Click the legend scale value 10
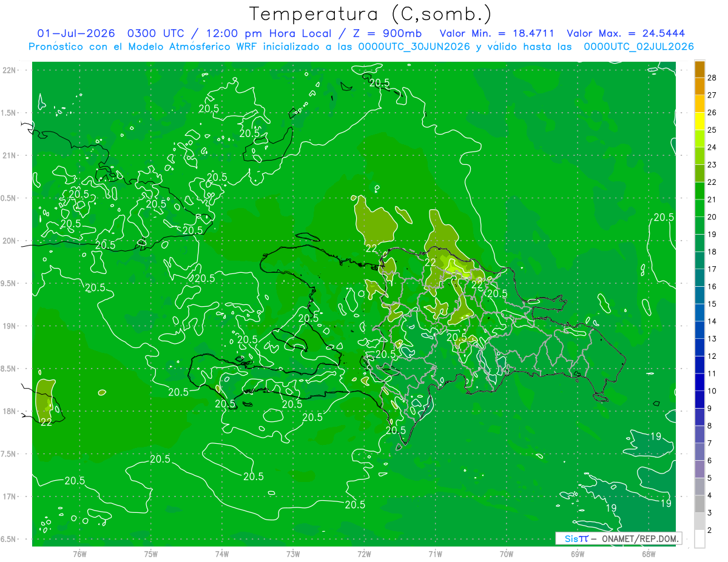This screenshot has width=728, height=562. 712,391
